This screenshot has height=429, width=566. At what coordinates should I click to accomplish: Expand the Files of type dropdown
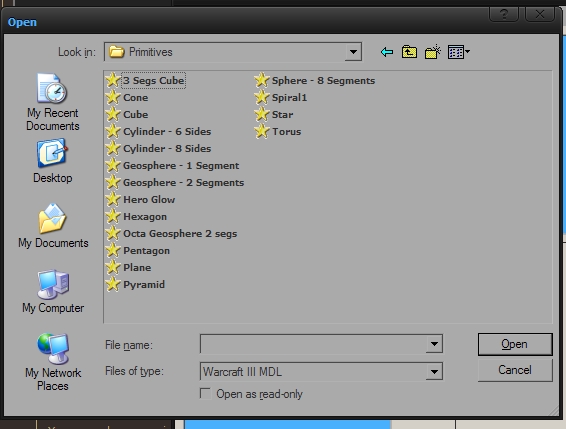(434, 372)
